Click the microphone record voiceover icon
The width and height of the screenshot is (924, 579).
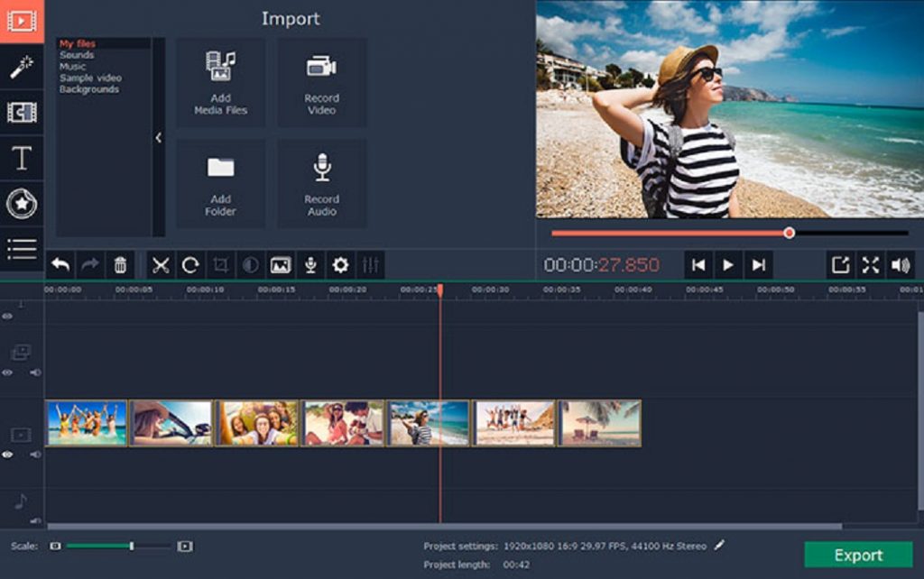(310, 265)
